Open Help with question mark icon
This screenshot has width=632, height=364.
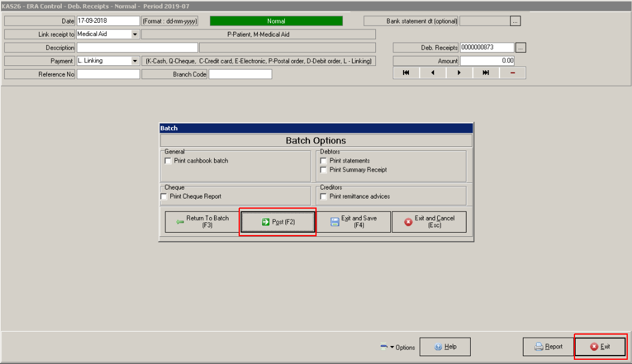[x=445, y=347]
